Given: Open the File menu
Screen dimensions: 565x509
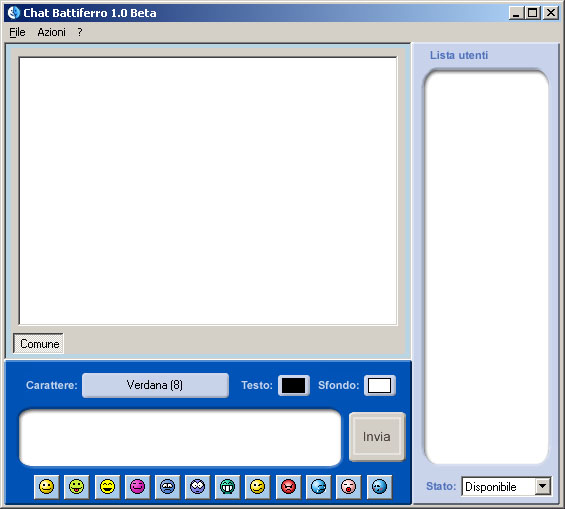Looking at the screenshot, I should click(x=17, y=32).
